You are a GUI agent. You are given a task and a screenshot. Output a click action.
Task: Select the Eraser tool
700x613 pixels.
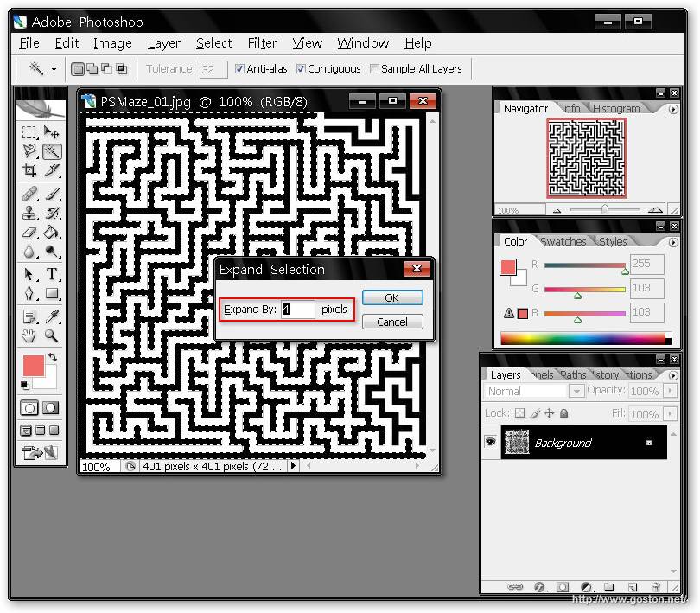[29, 233]
